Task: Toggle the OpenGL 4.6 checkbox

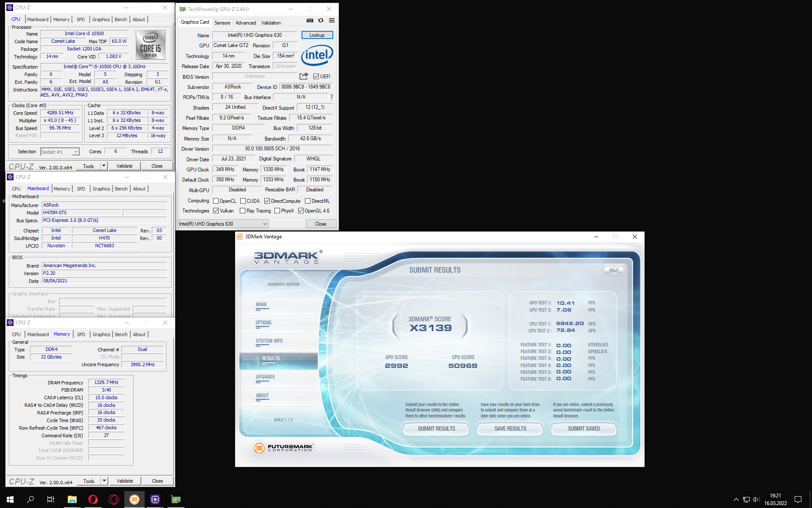Action: point(301,210)
